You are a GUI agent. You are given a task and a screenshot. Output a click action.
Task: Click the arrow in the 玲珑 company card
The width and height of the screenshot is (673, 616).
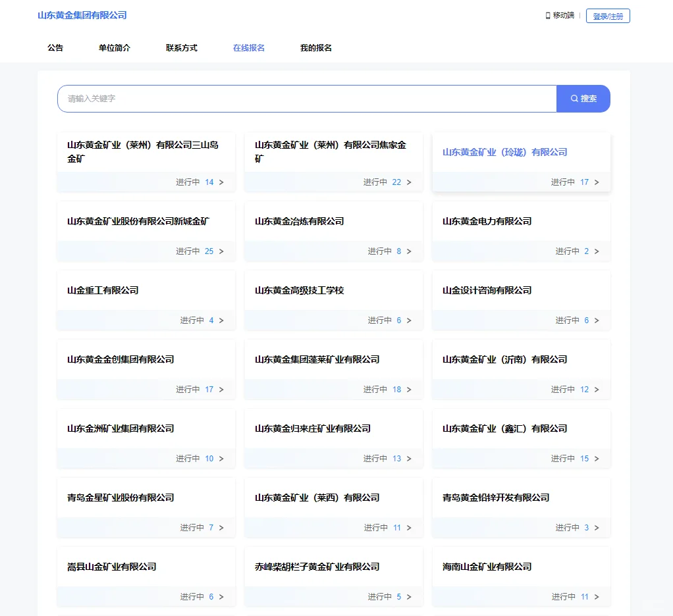click(x=597, y=182)
